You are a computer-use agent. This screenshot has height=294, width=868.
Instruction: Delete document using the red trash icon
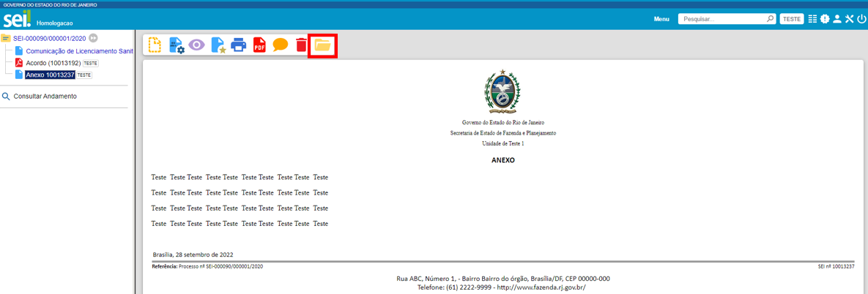point(301,45)
